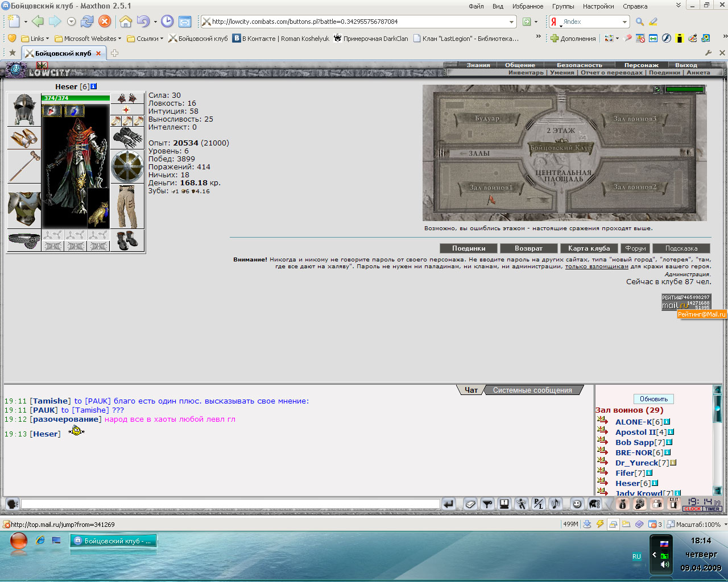Click the Карта клуба button

pyautogui.click(x=589, y=248)
